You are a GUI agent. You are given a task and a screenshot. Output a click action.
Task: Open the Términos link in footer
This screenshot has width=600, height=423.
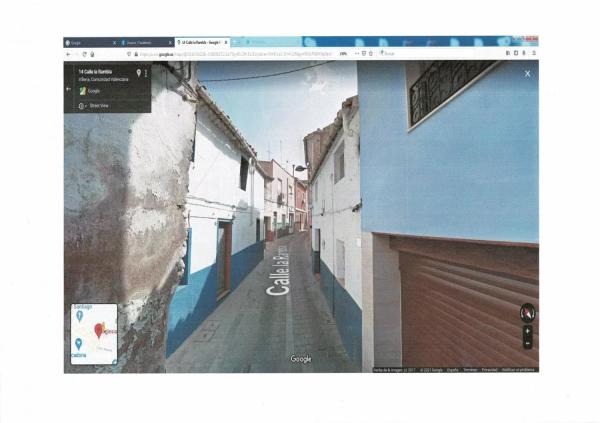(470, 369)
